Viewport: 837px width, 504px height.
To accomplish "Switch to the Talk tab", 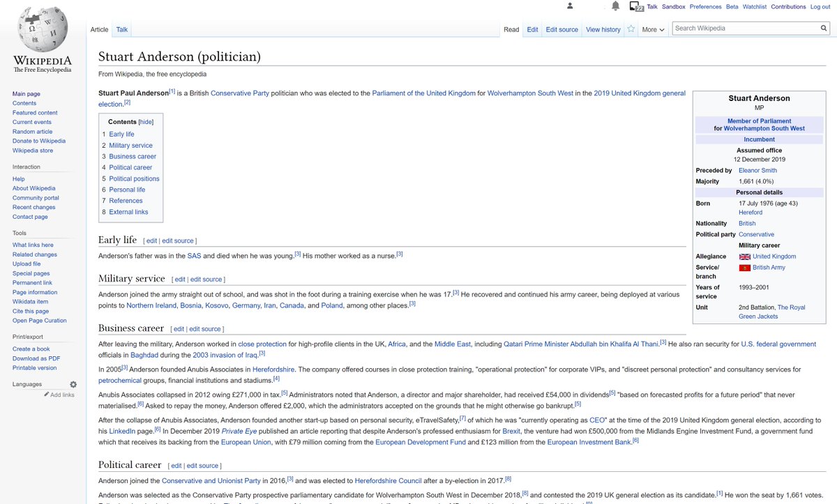I will pos(122,29).
